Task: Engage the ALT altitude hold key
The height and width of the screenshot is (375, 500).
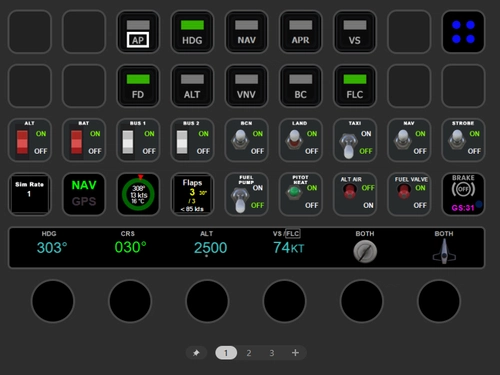Action: coord(192,86)
